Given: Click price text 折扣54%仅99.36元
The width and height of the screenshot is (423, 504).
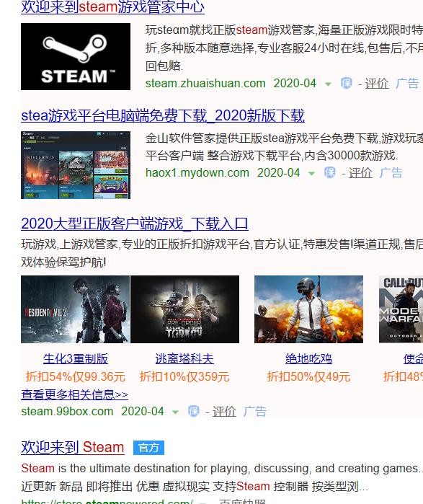Looking at the screenshot, I should pos(76,376).
